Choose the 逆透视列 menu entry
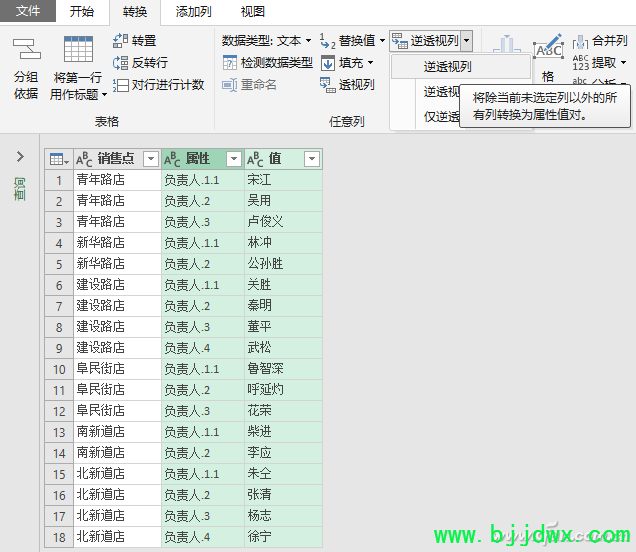Screen dimensions: 636x552 tap(461, 67)
